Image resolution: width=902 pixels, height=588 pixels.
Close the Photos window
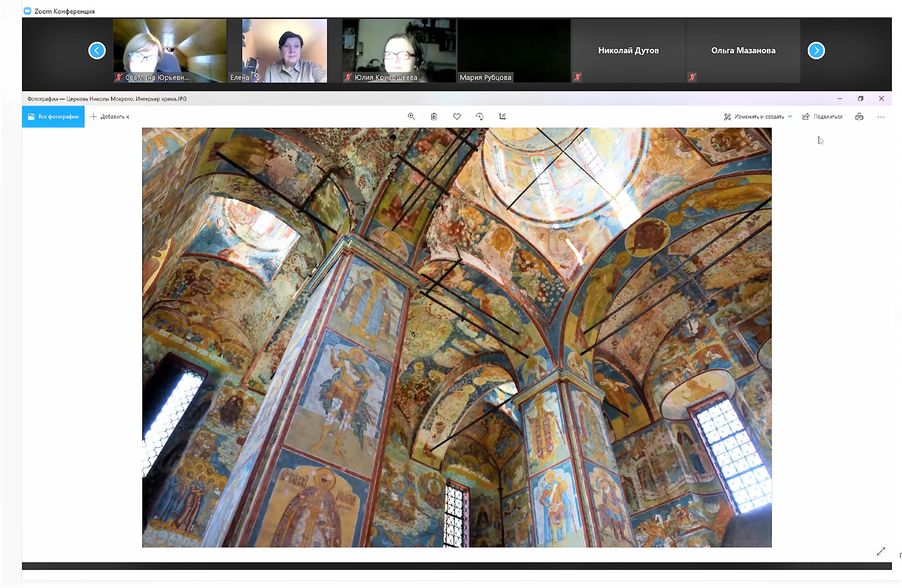tap(881, 99)
